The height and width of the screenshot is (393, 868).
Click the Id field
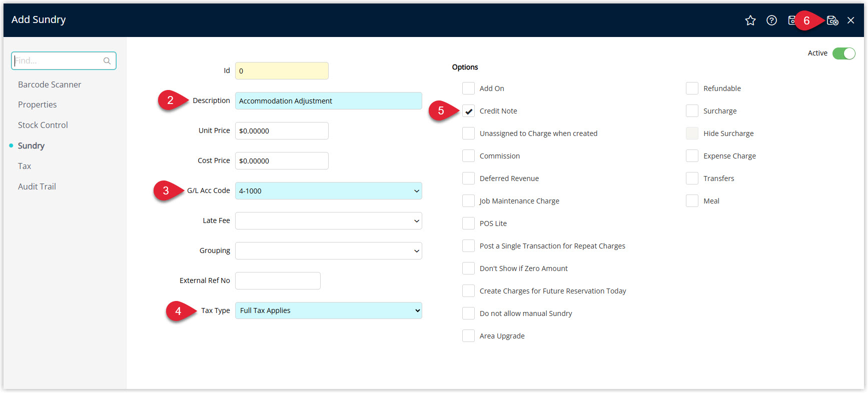pos(282,71)
